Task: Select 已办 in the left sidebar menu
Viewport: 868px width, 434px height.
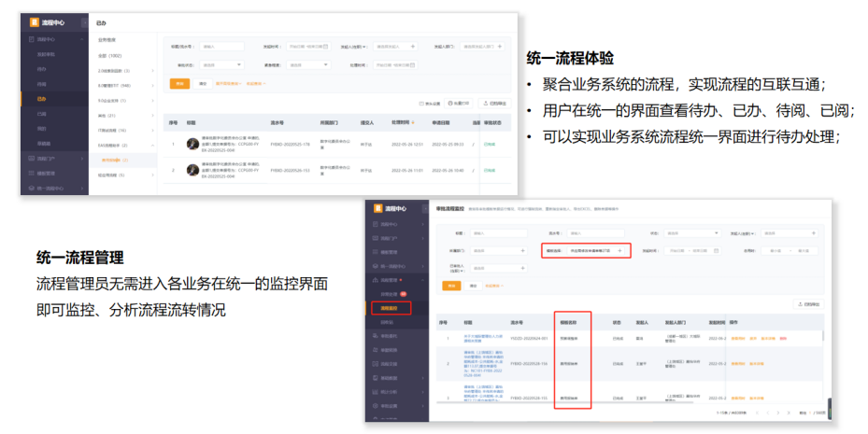Action: pos(41,98)
